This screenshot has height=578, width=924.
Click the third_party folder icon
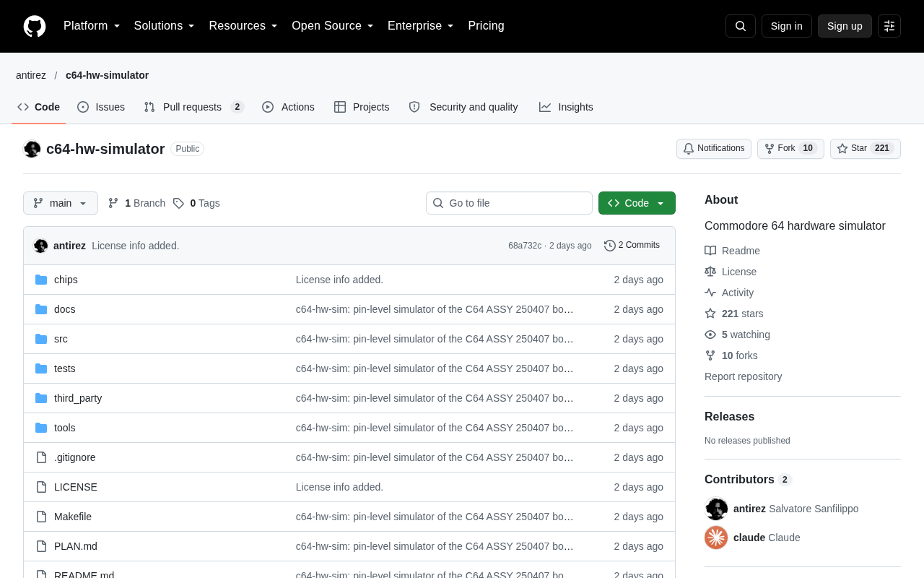pyautogui.click(x=41, y=398)
